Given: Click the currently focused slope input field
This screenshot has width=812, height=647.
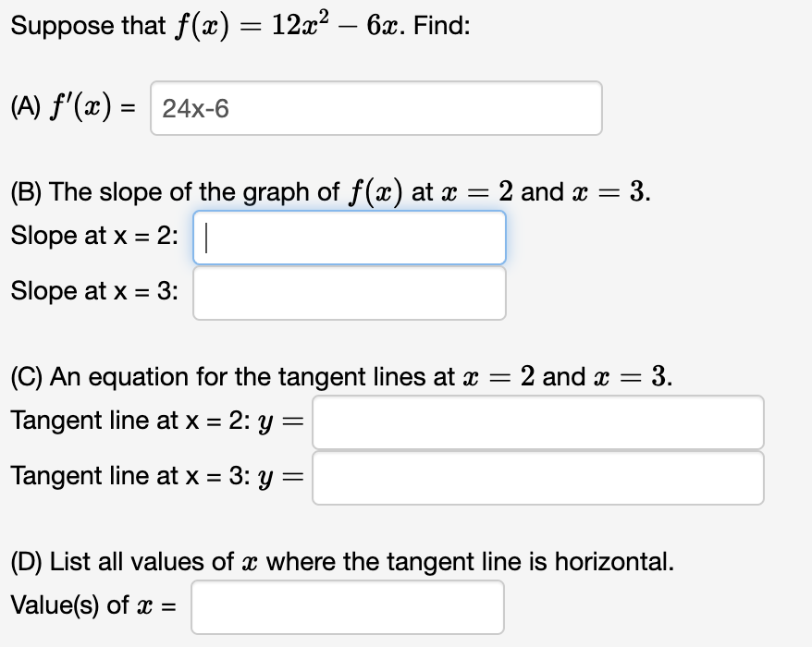Looking at the screenshot, I should pos(350,238).
